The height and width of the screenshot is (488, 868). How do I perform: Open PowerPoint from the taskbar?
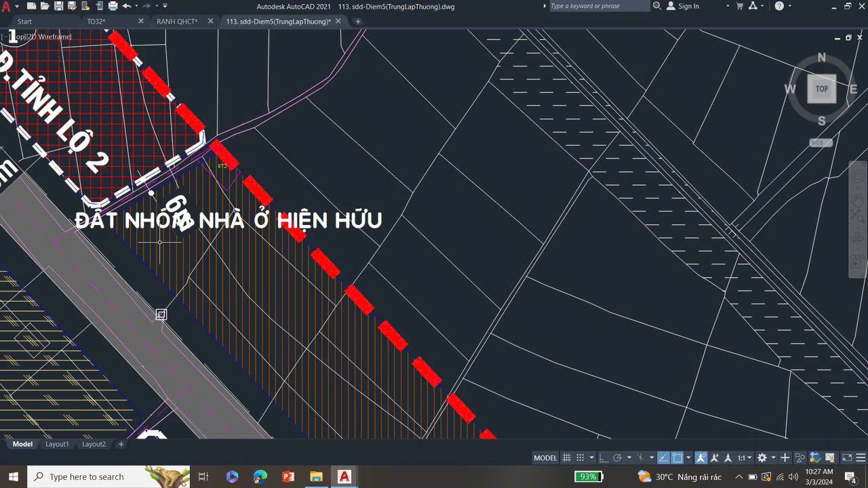(288, 476)
